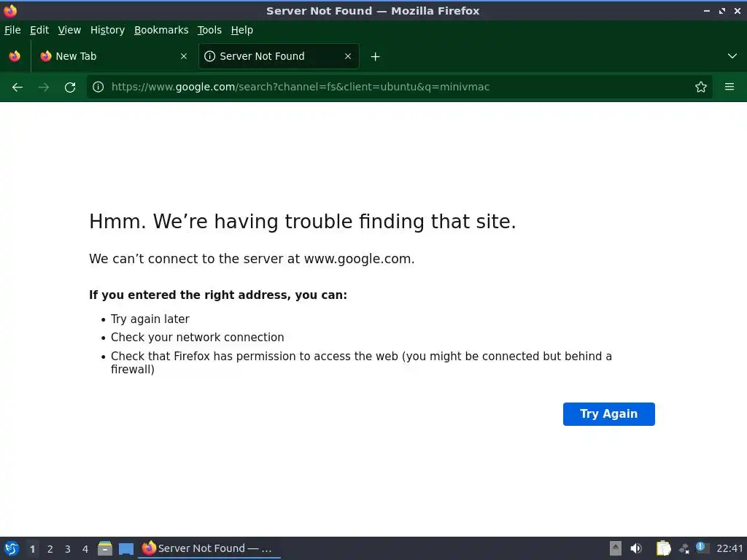
Task: Switch to workspace 1
Action: pyautogui.click(x=32, y=549)
